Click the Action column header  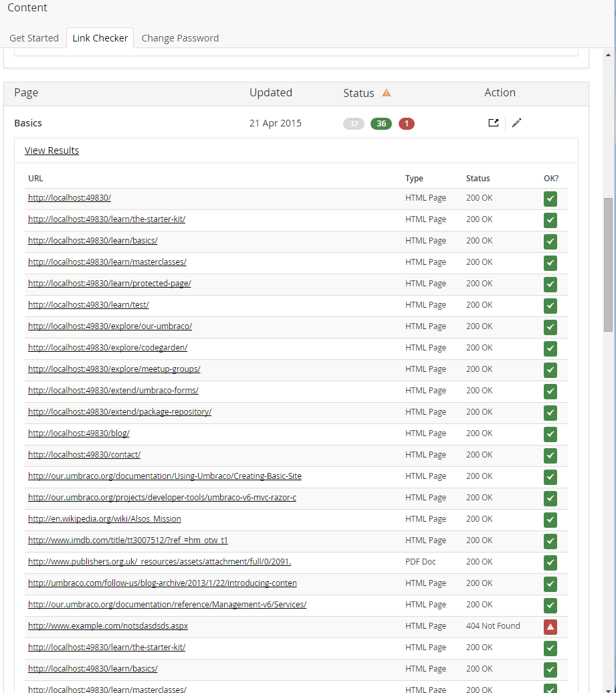click(x=500, y=92)
